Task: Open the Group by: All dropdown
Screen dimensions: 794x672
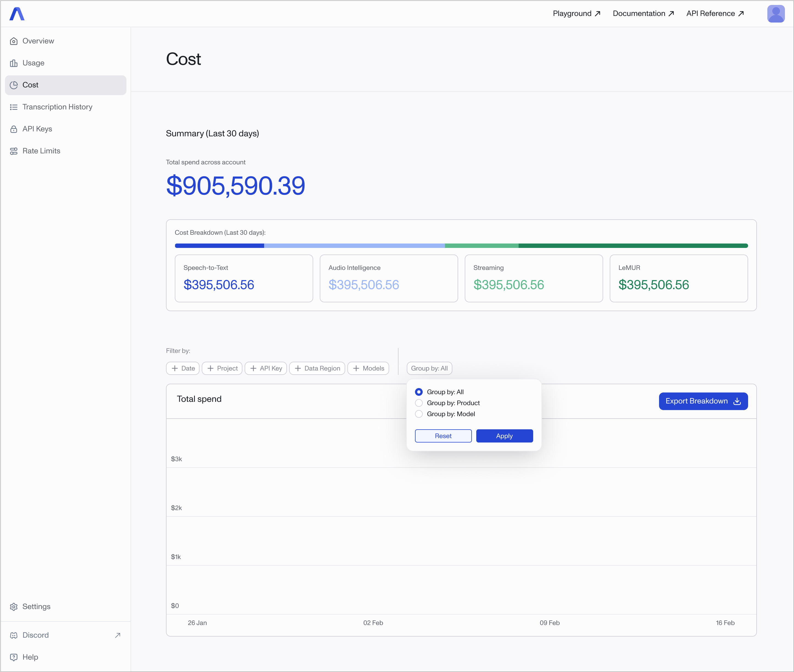Action: pos(429,368)
